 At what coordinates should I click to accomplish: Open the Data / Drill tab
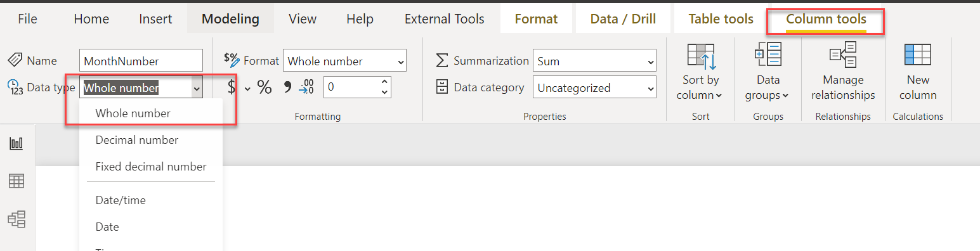(x=623, y=19)
